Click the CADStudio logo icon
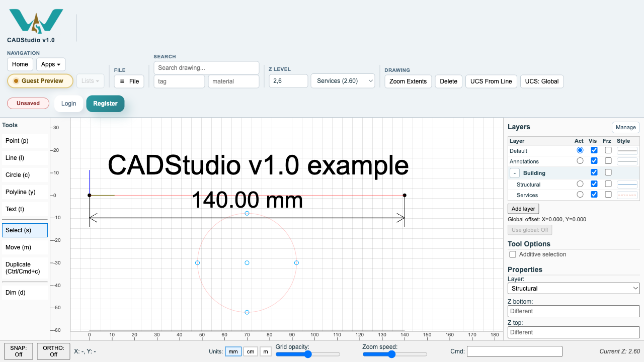This screenshot has width=644, height=362. coord(36,21)
